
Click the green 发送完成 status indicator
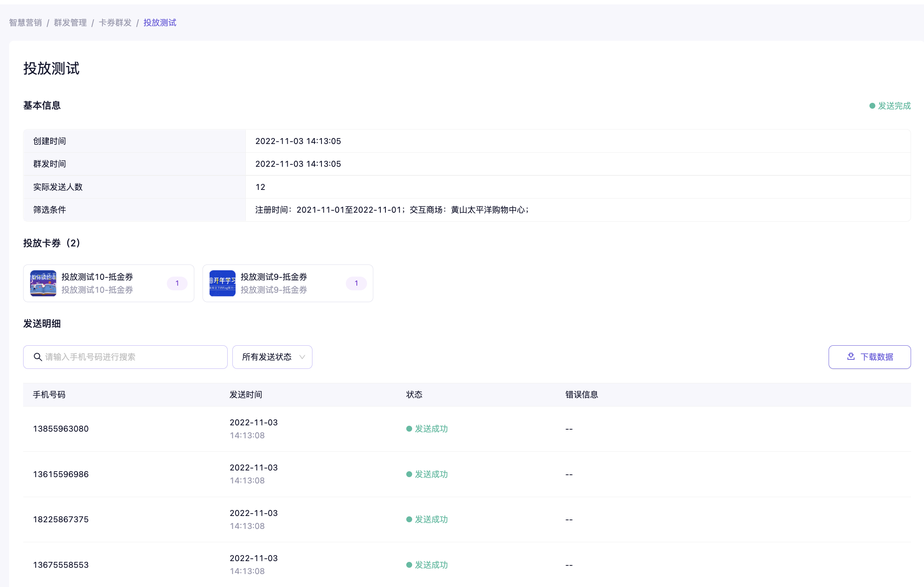[x=889, y=106]
